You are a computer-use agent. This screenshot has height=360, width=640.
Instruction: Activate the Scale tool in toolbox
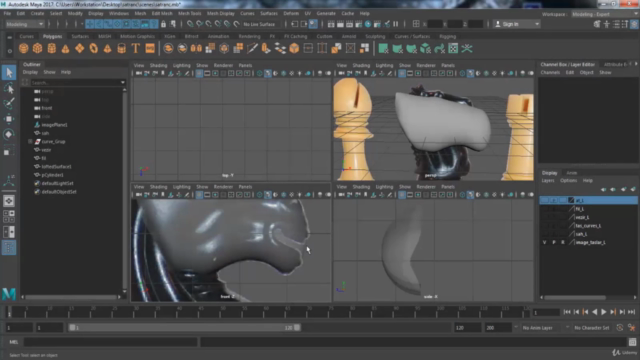(x=9, y=151)
